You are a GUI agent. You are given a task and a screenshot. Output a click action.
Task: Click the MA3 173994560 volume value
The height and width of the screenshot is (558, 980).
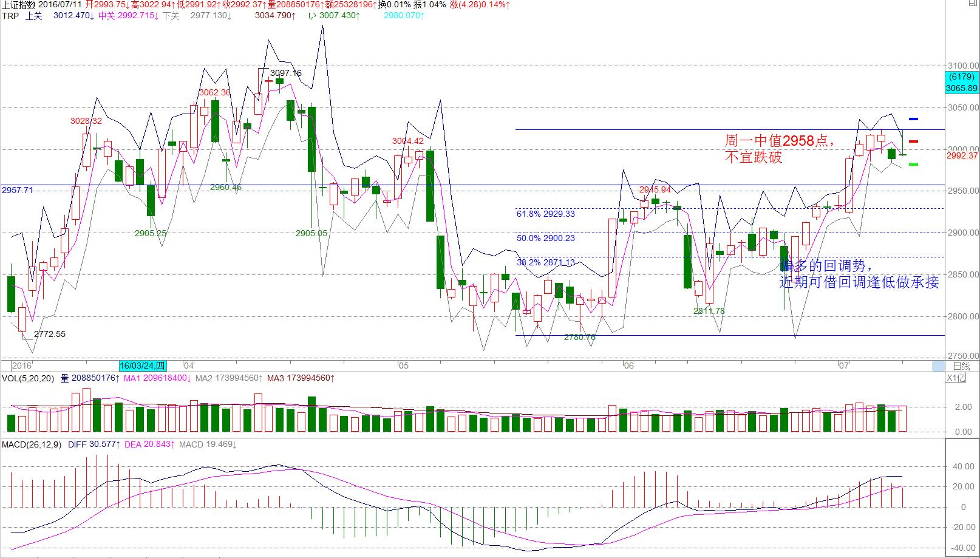(301, 378)
